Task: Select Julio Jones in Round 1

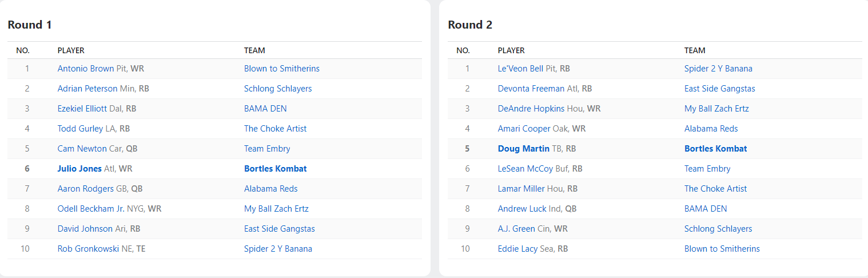Action: (79, 169)
